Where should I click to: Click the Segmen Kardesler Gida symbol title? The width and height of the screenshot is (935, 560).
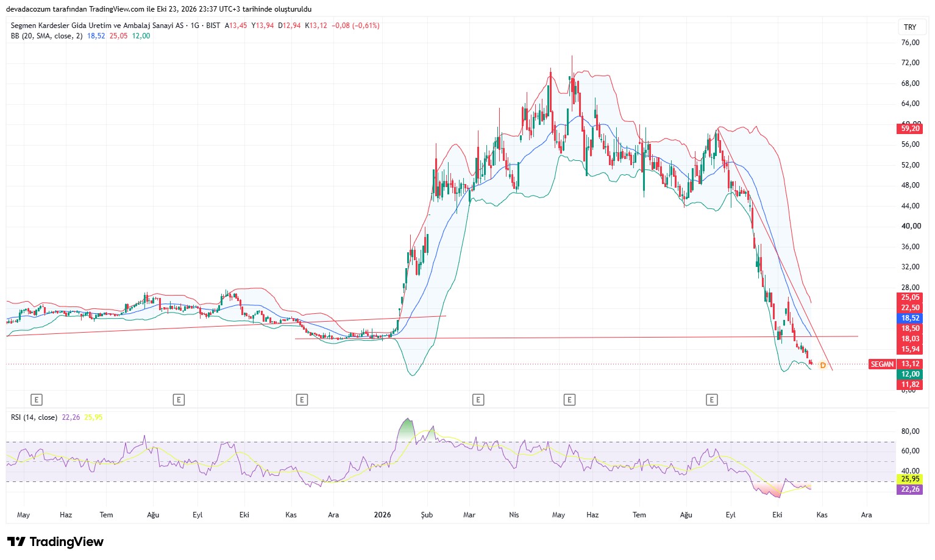tap(97, 26)
